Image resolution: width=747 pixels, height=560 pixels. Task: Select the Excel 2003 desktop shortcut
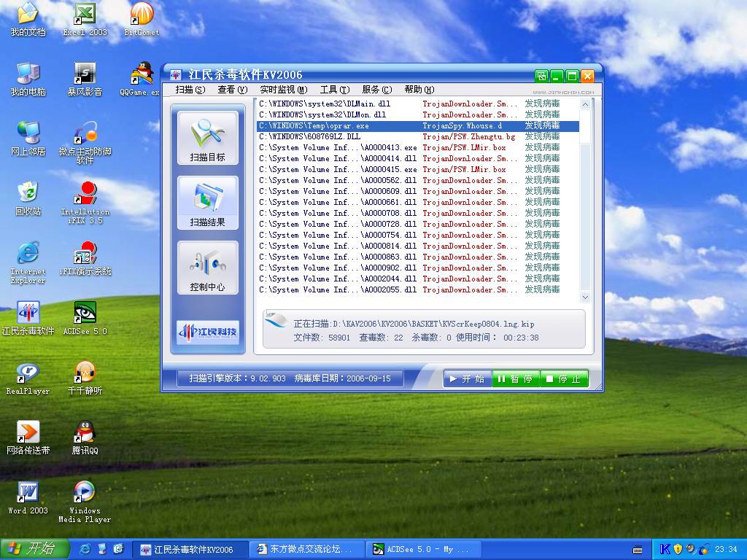pyautogui.click(x=85, y=20)
